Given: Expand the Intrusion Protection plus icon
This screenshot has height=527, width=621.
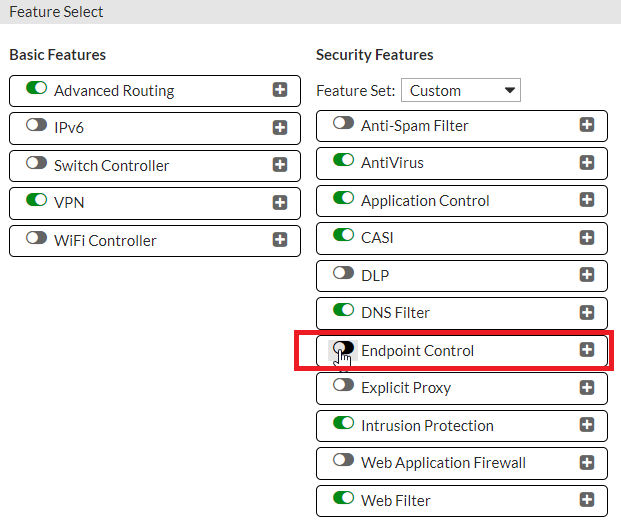Looking at the screenshot, I should 587,425.
